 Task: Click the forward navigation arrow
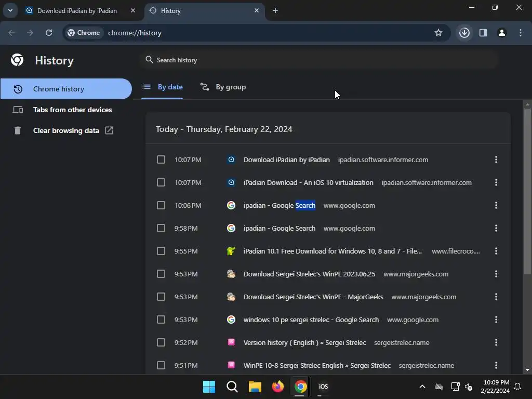(x=30, y=33)
